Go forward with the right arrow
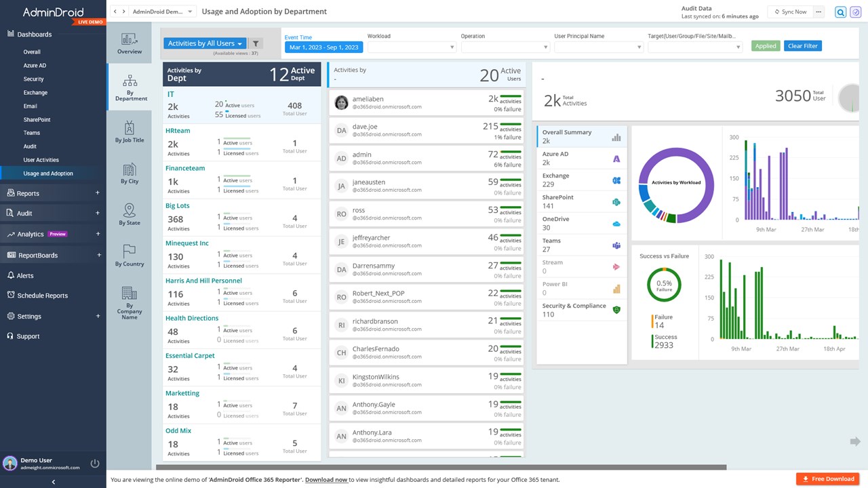The height and width of the screenshot is (488, 868). (x=123, y=12)
